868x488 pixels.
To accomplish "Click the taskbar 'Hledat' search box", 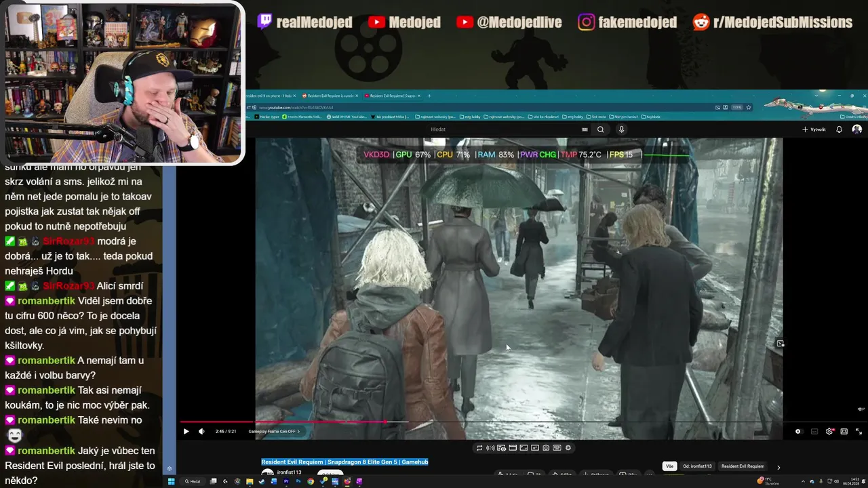I will [193, 481].
